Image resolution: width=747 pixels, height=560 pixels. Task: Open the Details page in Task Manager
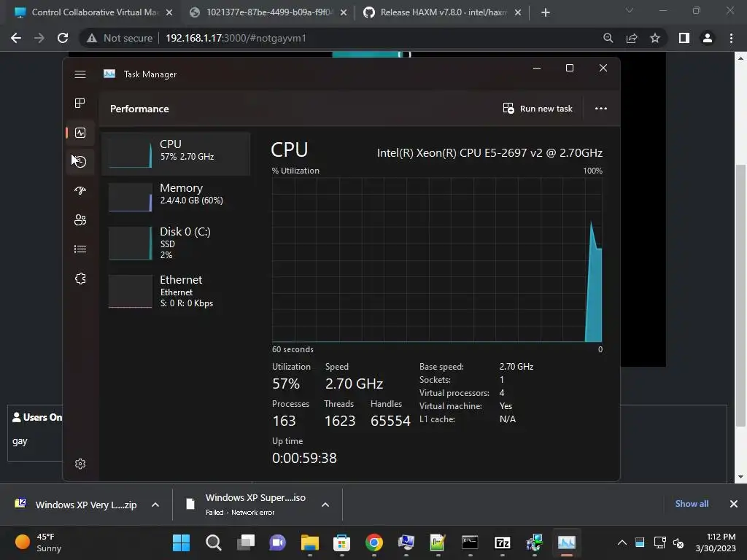click(80, 249)
